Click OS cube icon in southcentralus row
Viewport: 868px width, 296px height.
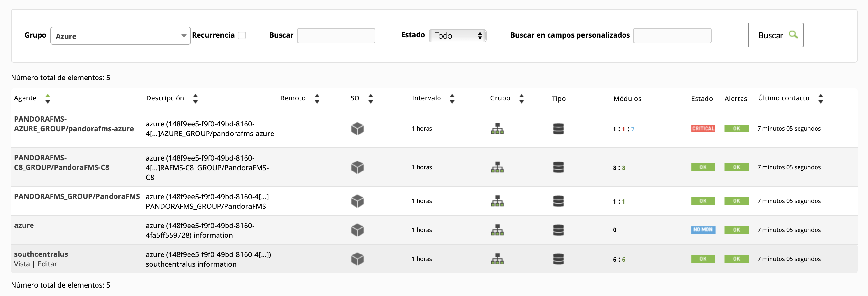click(x=357, y=259)
